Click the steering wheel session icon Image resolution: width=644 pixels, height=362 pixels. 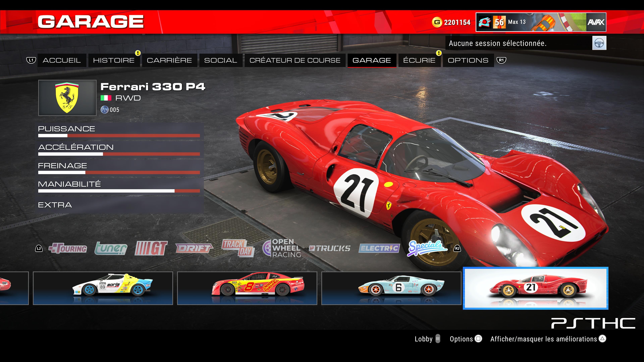599,43
